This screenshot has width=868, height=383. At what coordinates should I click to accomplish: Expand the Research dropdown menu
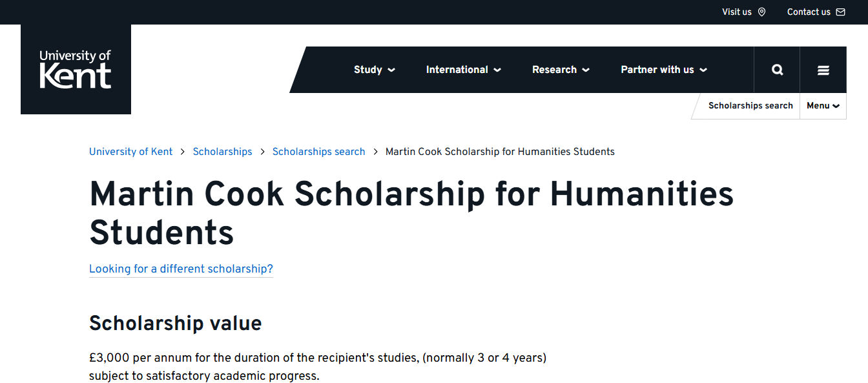pyautogui.click(x=561, y=70)
